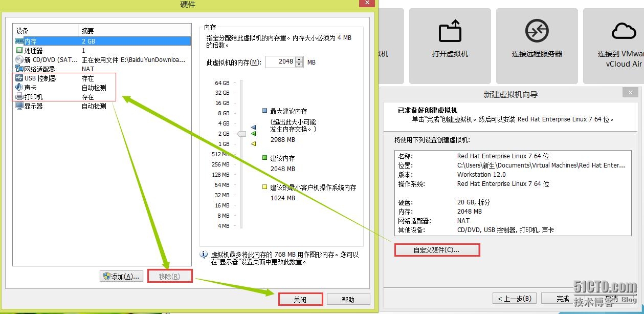Click the 摘要 column header
Viewport: 644px width, 314px height.
pos(135,31)
